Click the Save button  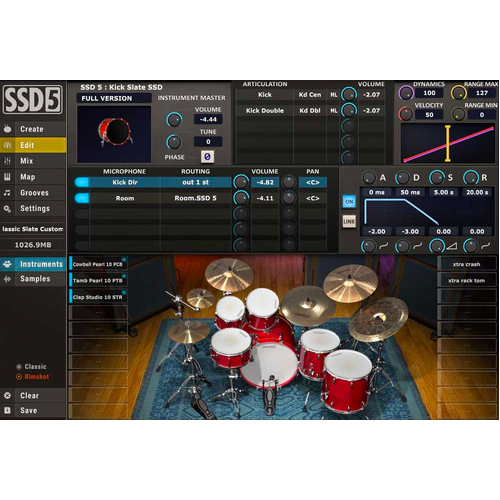(x=33, y=410)
